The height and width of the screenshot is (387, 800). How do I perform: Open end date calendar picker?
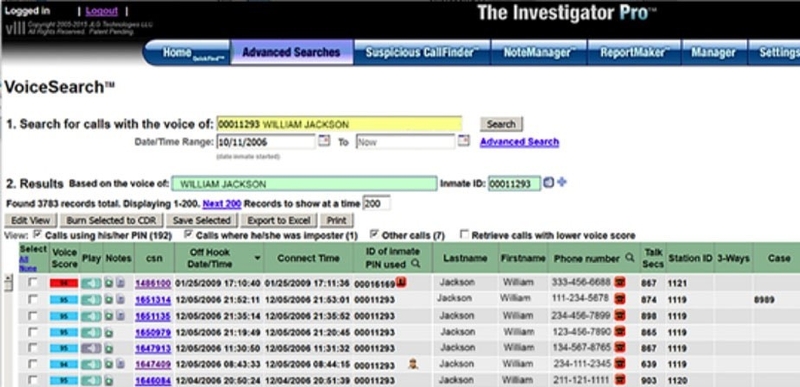(x=463, y=141)
